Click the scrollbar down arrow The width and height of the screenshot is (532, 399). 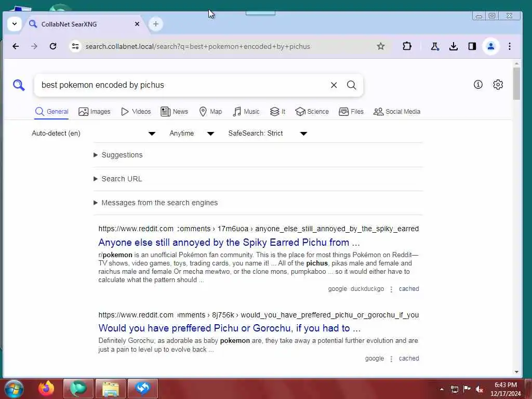pyautogui.click(x=516, y=372)
